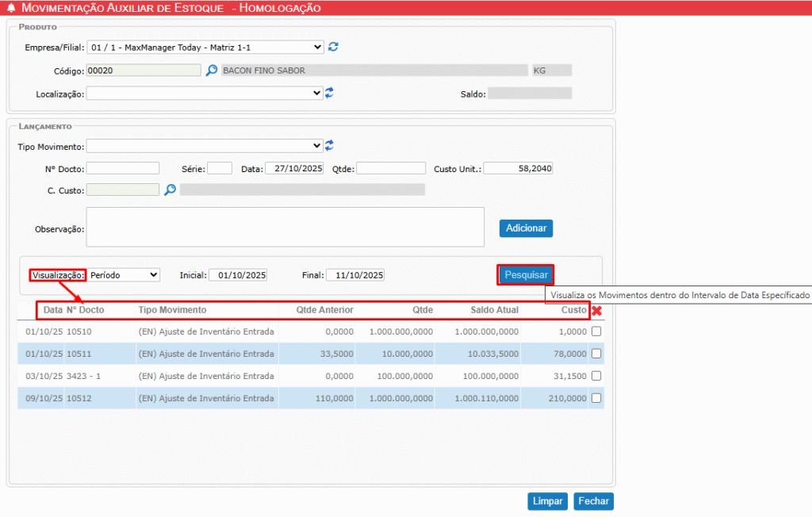Click Pesquisar to search movements
Viewport: 812px width, 517px height.
coord(526,274)
